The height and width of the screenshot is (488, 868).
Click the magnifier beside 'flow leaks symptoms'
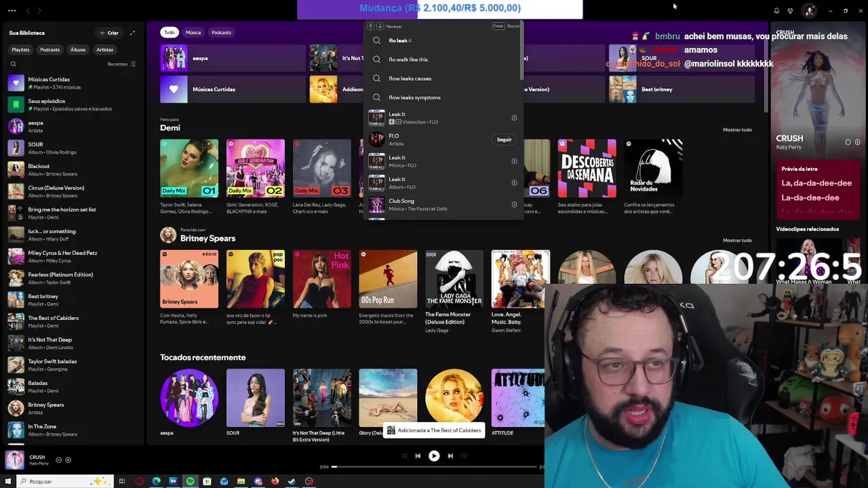[377, 98]
